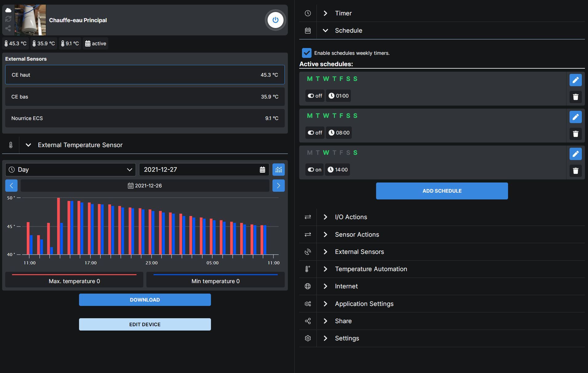The image size is (588, 373).
Task: Click the ADD SCHEDULE button
Action: tap(442, 191)
